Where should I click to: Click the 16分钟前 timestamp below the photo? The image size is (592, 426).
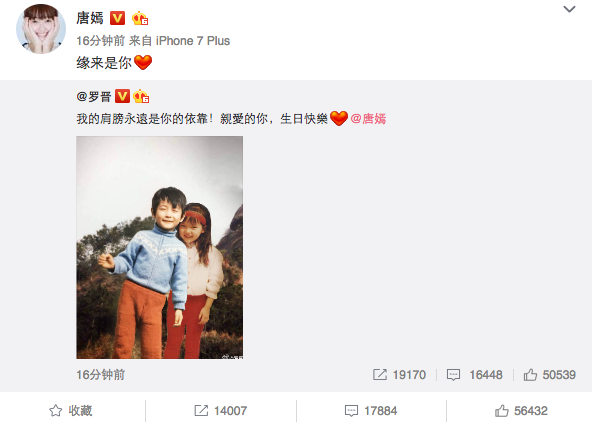tap(100, 375)
